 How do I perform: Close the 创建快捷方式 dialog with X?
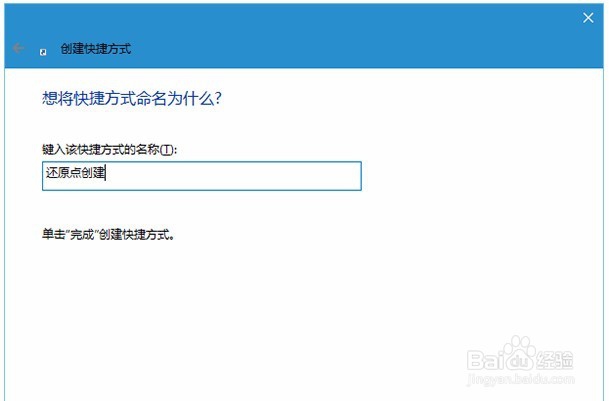click(588, 17)
